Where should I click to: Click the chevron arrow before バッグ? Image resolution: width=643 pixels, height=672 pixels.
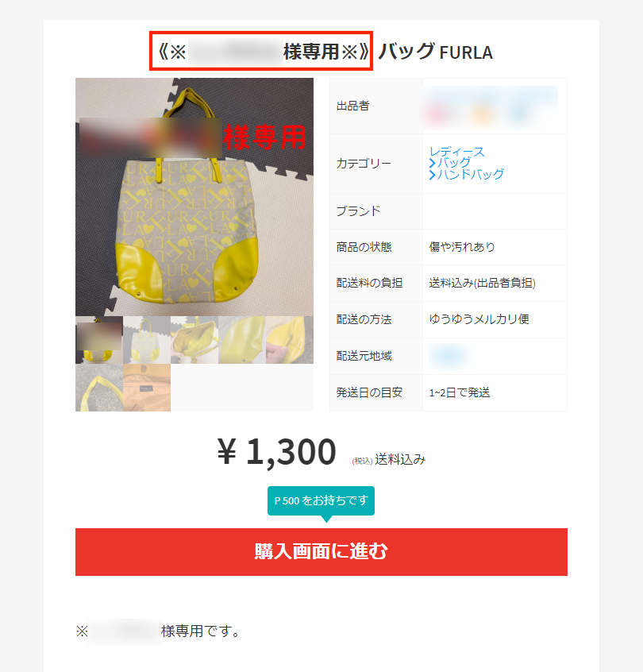point(432,164)
